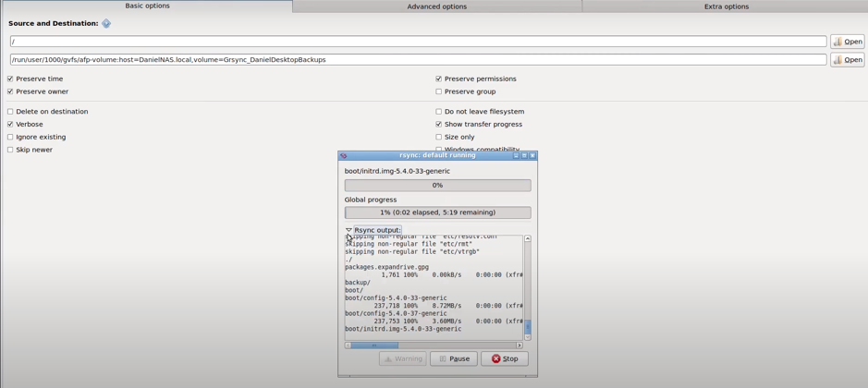Disable the Verbose option
Screen dimensions: 868x388
[10, 125]
